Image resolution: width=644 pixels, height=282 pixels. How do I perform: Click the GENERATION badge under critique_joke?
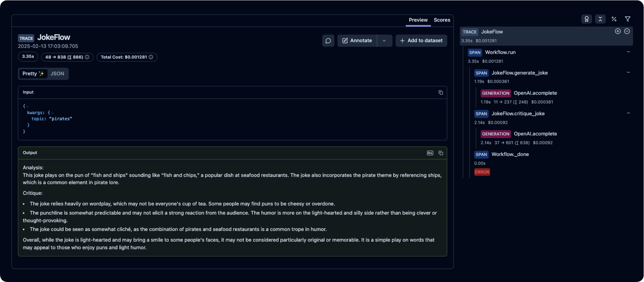pyautogui.click(x=496, y=134)
